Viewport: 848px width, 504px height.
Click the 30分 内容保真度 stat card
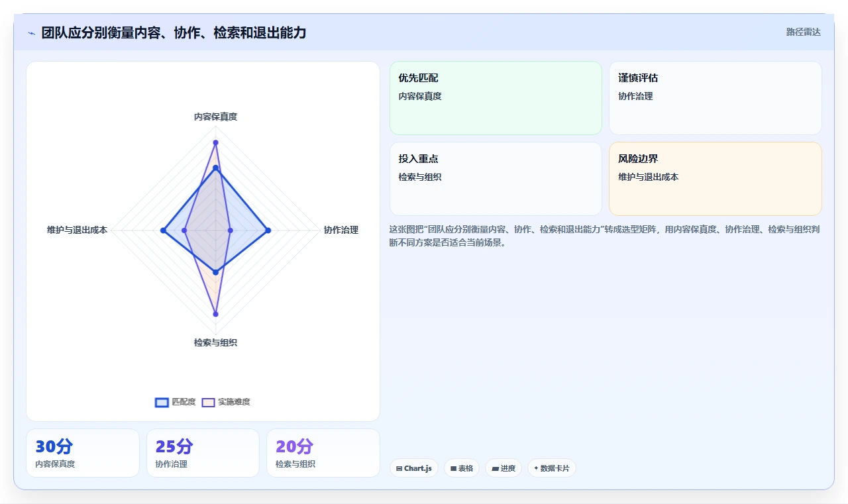click(x=83, y=453)
